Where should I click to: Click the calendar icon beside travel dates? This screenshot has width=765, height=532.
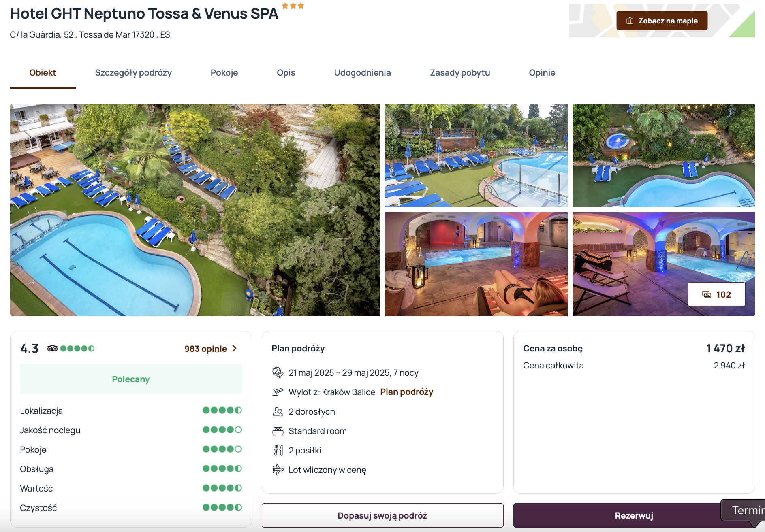[278, 372]
